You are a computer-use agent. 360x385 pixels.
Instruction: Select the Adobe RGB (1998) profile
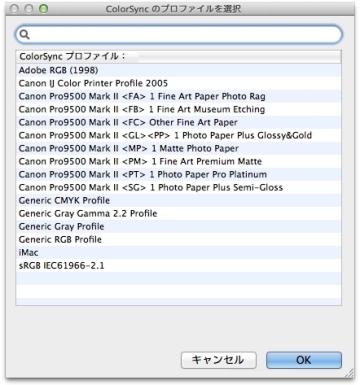[179, 70]
